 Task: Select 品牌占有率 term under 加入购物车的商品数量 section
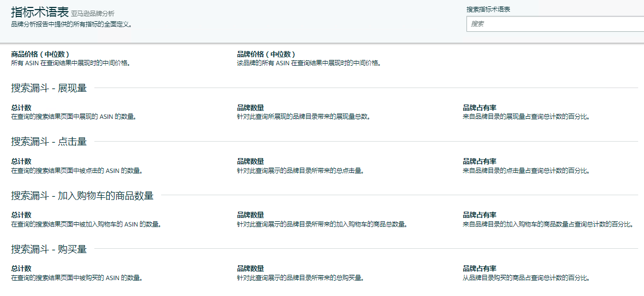point(479,215)
